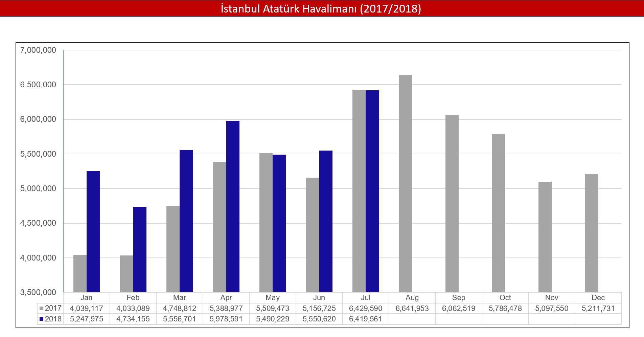Click the Sep month label

(x=459, y=298)
